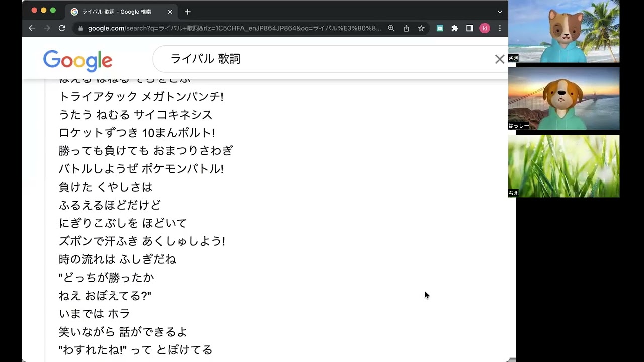
Task: Bookmark this page with the star
Action: [421, 28]
